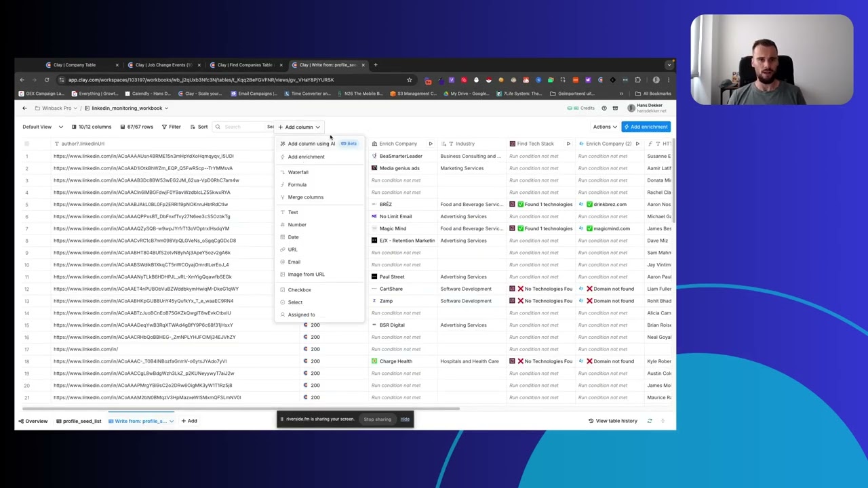Choose Waterfall from the Add column menu

click(319, 172)
